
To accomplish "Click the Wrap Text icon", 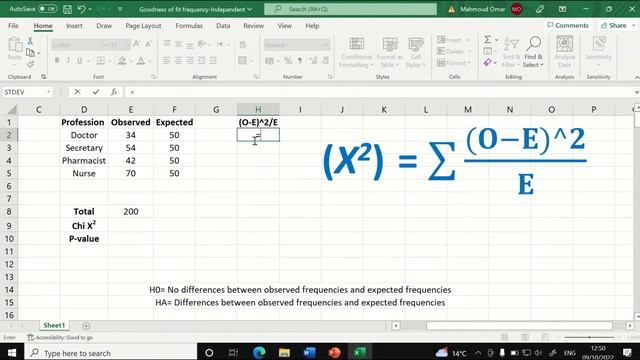I will tap(243, 44).
